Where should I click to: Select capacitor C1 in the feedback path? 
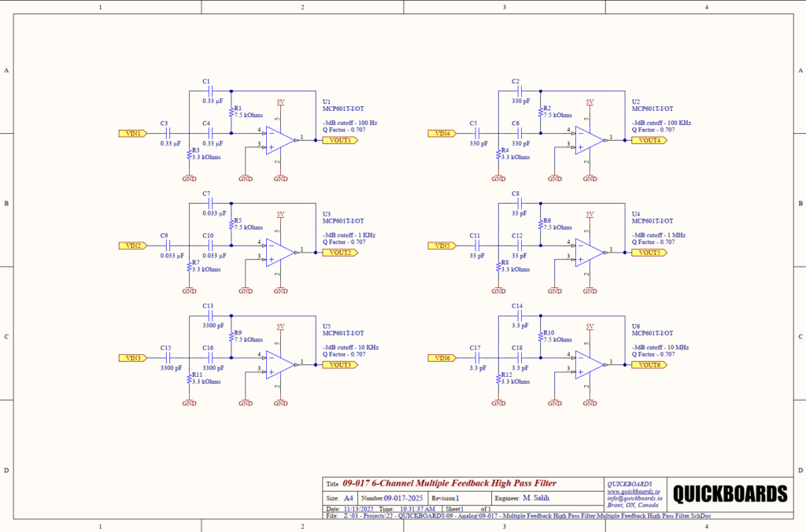pyautogui.click(x=209, y=90)
